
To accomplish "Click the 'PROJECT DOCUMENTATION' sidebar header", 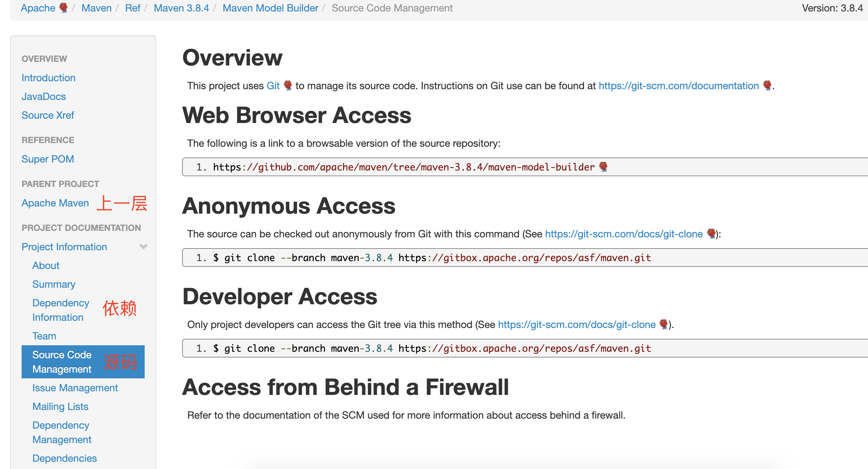I will [81, 228].
